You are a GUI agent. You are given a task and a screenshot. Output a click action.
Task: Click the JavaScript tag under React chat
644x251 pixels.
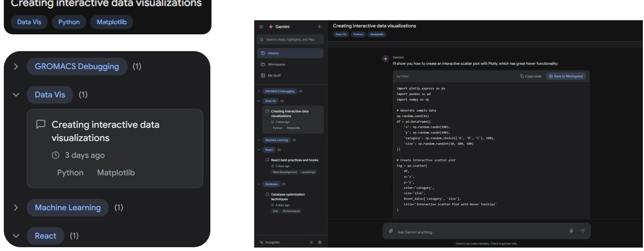(x=308, y=172)
